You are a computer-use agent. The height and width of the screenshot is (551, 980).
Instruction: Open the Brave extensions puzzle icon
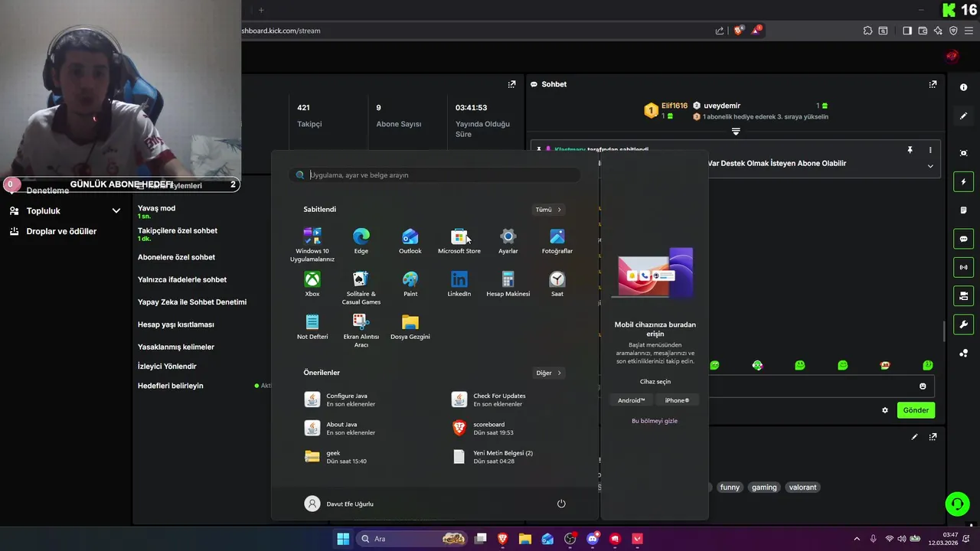pos(867,31)
